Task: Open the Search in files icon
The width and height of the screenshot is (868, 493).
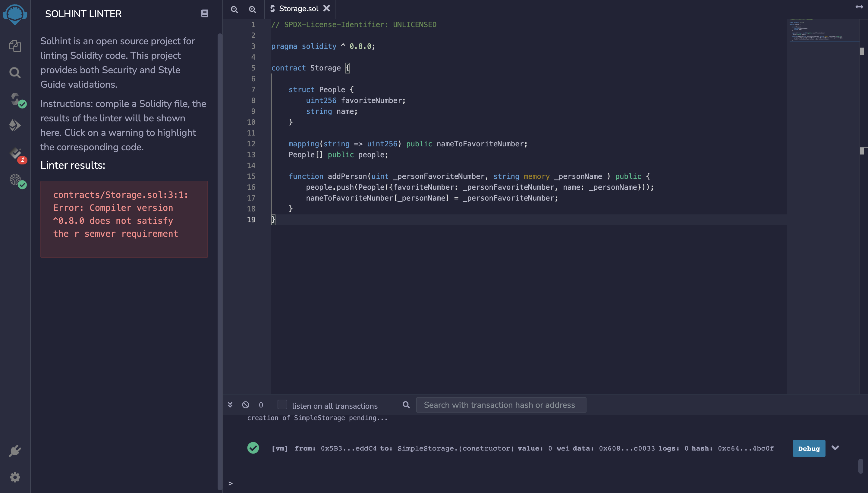Action: 15,72
